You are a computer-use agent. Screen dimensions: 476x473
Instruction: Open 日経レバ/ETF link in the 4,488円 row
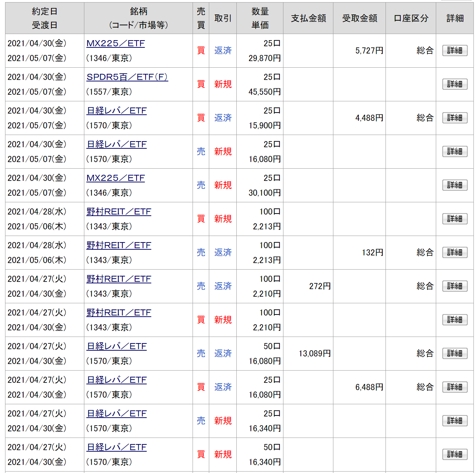117,111
